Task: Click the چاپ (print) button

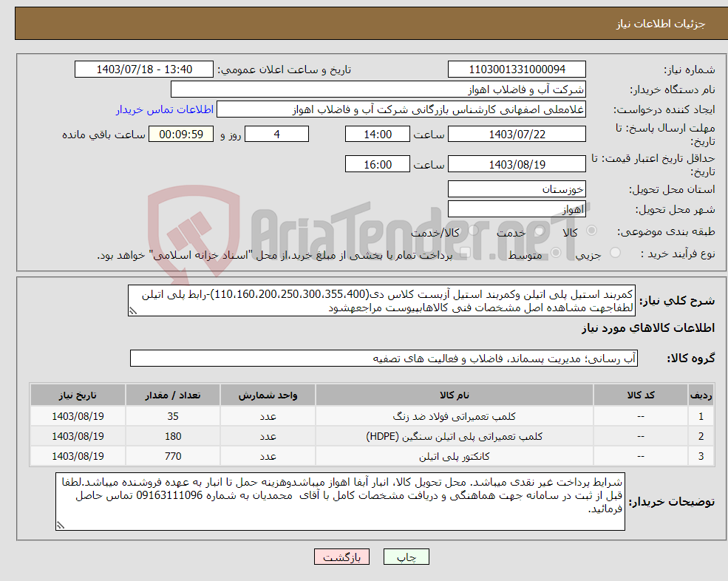Action: (406, 557)
